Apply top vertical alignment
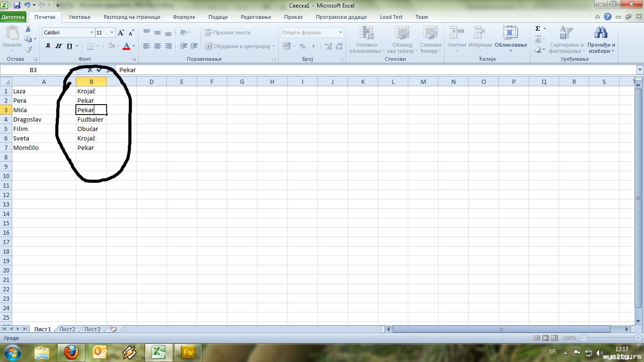 pyautogui.click(x=147, y=33)
